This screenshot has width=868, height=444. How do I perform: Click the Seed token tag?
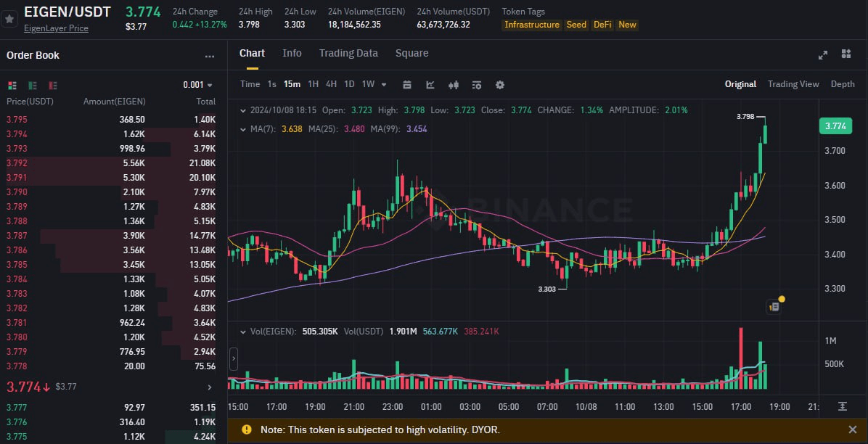pyautogui.click(x=576, y=25)
